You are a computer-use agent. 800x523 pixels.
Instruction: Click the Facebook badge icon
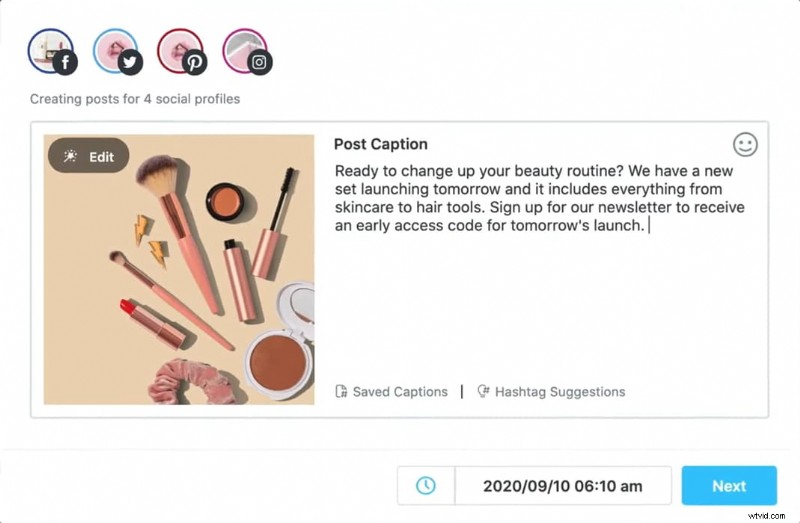point(67,62)
